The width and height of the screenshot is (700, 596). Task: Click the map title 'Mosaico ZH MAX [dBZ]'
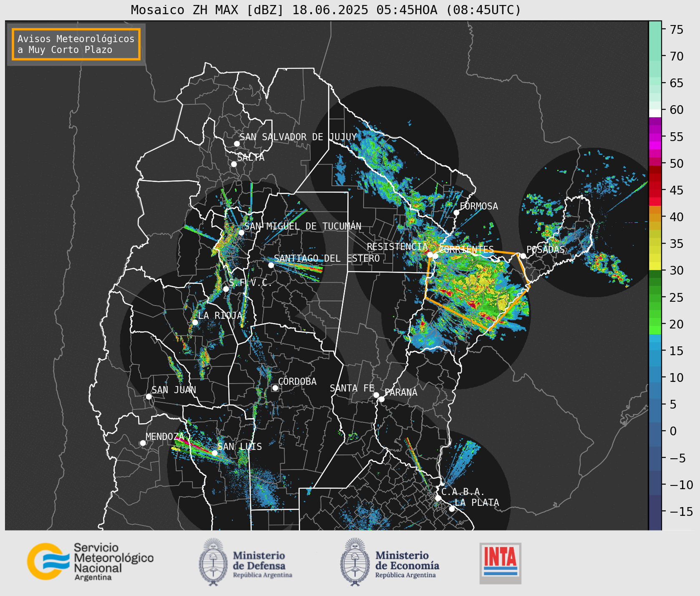click(207, 10)
